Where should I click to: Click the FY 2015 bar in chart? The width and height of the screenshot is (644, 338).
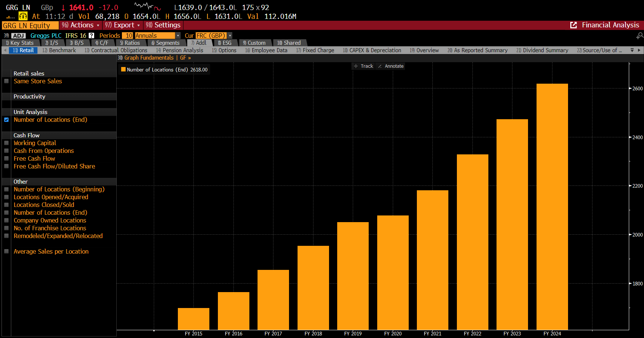tap(193, 319)
